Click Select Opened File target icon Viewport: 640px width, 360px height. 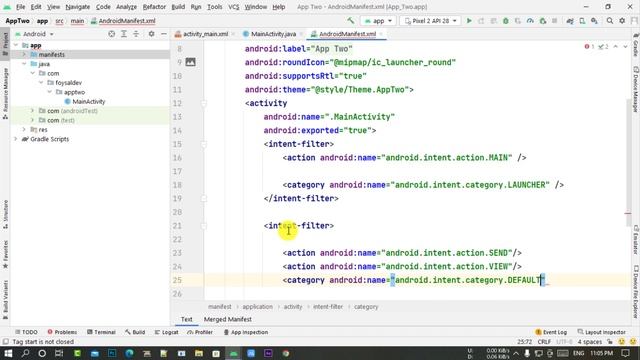(x=111, y=34)
